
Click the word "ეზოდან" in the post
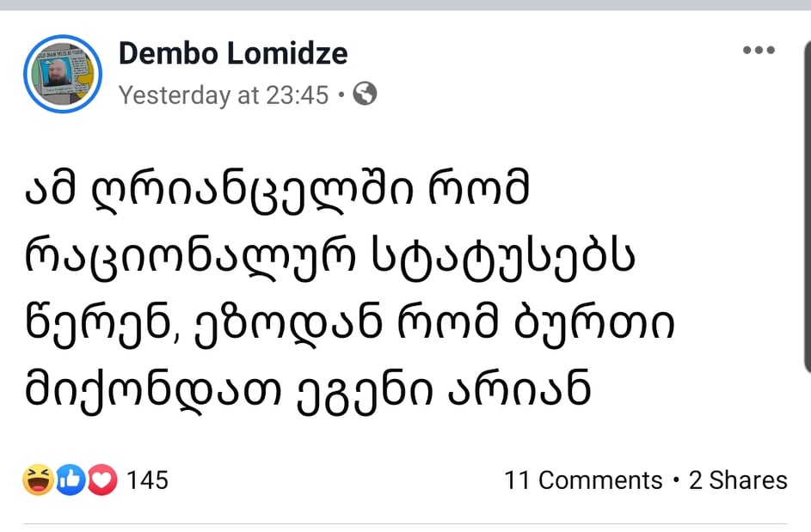(295, 327)
